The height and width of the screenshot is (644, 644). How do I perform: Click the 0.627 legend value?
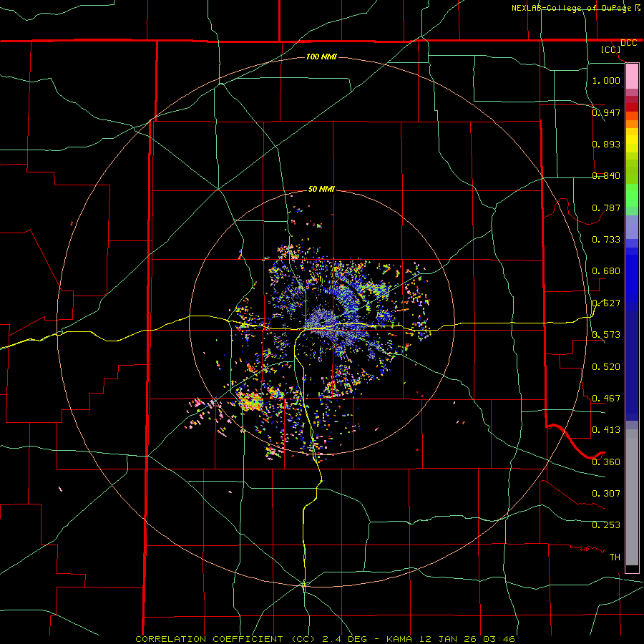(606, 303)
